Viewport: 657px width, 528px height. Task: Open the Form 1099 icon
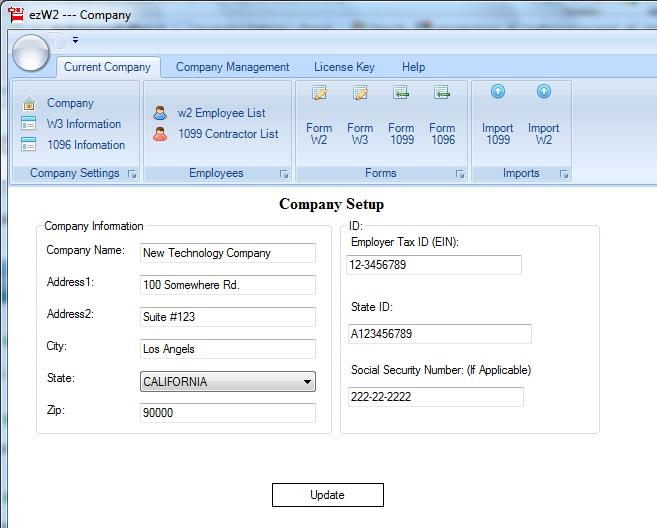pos(401,93)
